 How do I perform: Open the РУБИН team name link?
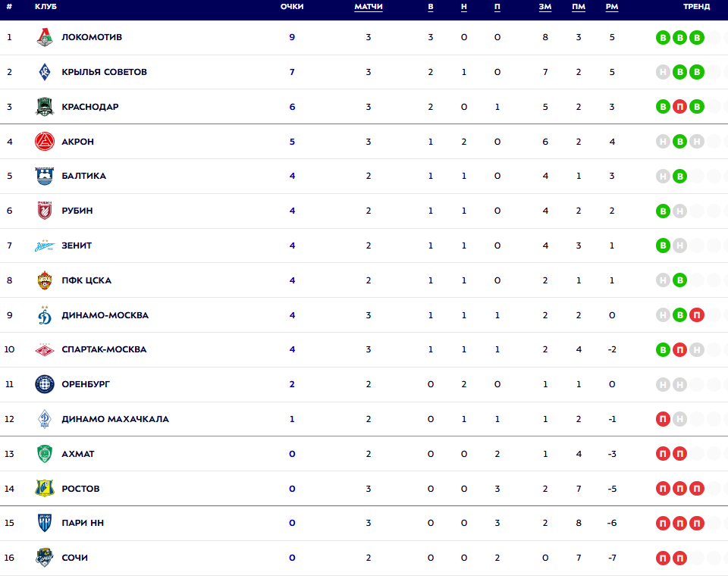(x=77, y=211)
